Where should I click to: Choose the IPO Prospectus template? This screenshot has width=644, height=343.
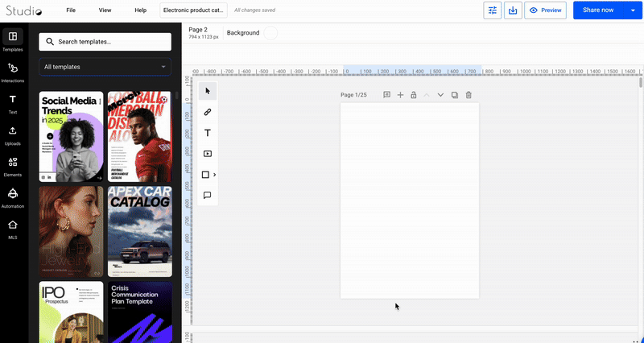[x=71, y=312]
